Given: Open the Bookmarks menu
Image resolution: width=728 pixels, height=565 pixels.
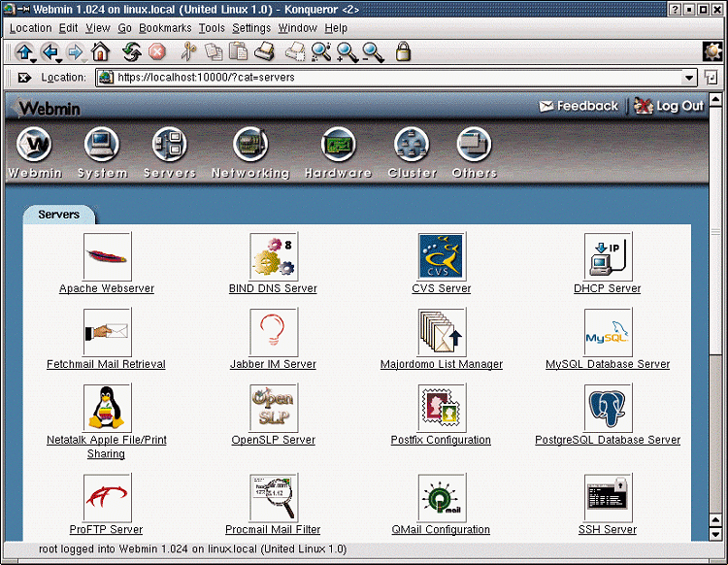Looking at the screenshot, I should point(165,28).
